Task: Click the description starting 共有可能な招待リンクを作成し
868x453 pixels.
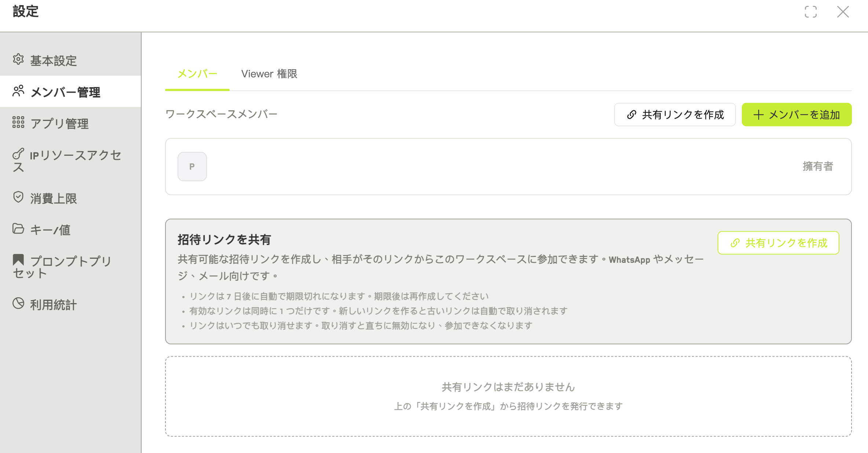Action: (441, 268)
